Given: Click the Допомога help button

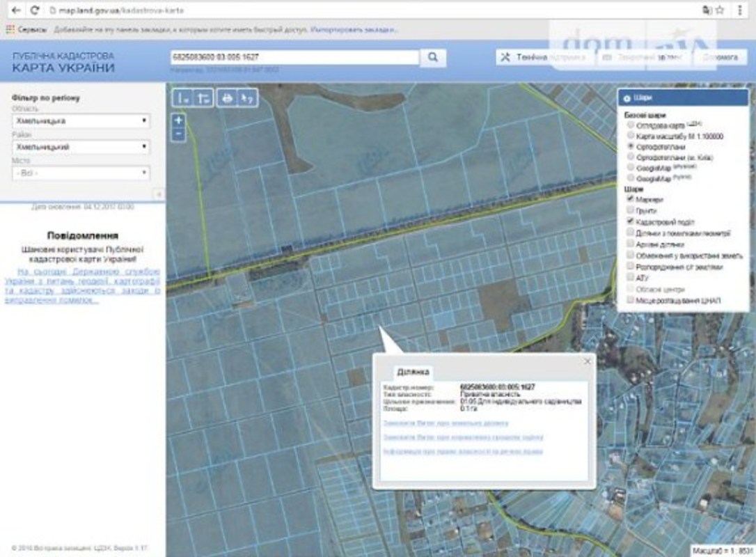Looking at the screenshot, I should click(x=720, y=57).
